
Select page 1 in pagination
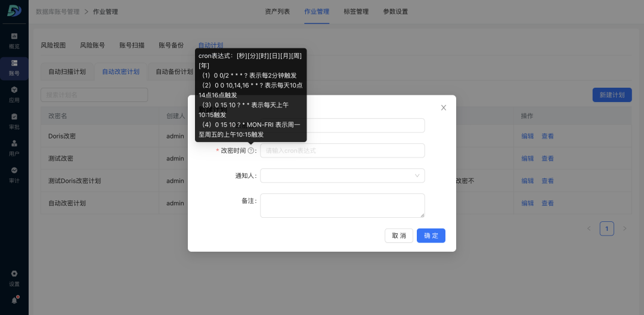606,228
